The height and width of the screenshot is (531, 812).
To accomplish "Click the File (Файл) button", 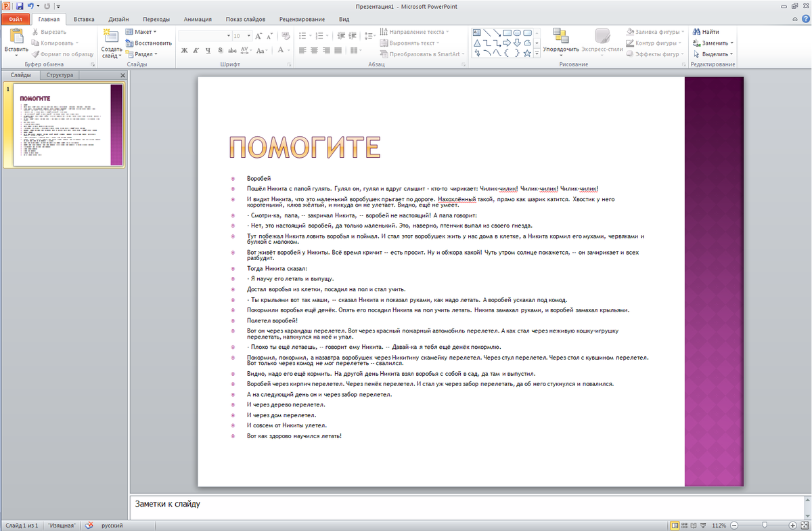I will click(15, 20).
